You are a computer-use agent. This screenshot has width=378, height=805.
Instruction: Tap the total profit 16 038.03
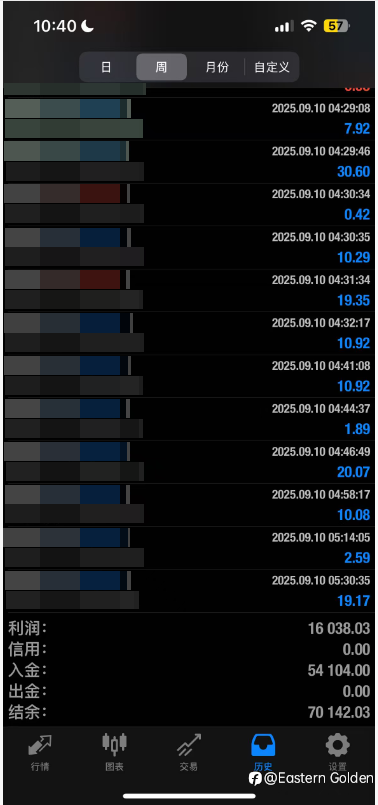click(x=339, y=628)
